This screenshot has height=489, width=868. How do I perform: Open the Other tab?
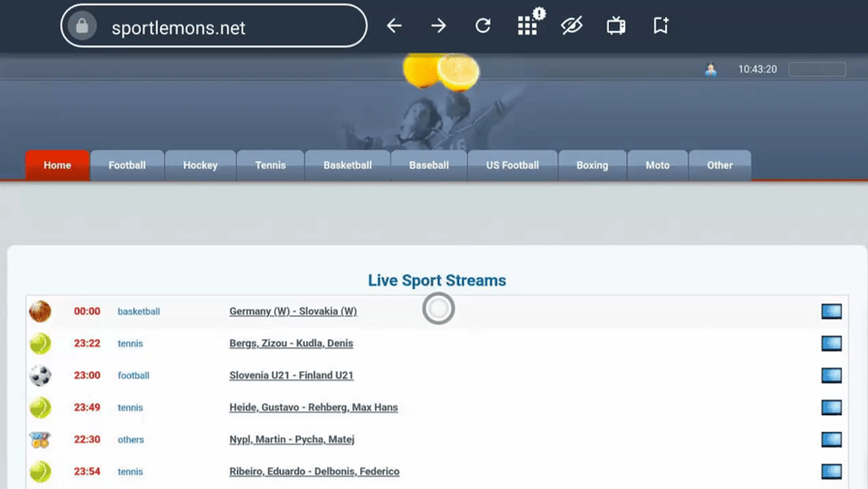tap(719, 165)
